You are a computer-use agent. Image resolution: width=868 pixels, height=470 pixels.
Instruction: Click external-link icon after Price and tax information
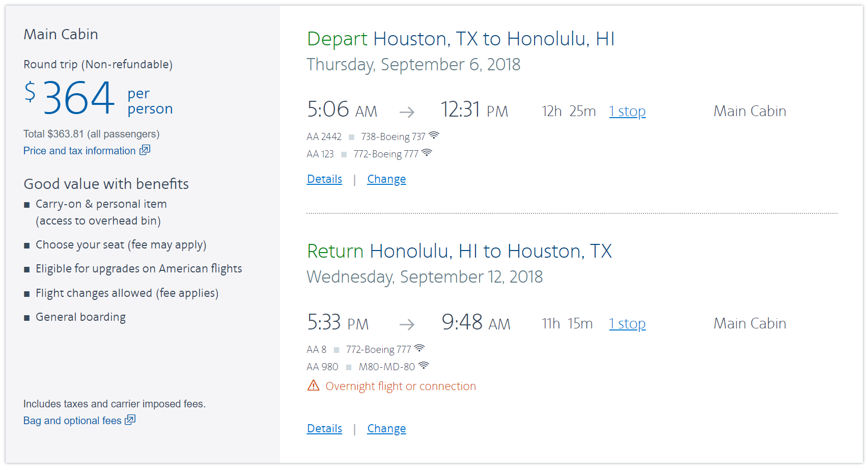pyautogui.click(x=145, y=150)
